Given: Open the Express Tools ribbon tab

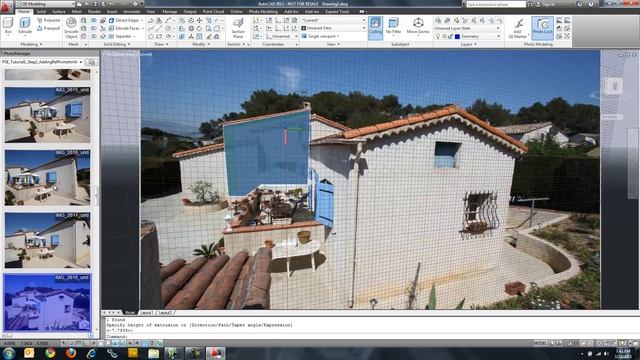Looking at the screenshot, I should tap(337, 11).
